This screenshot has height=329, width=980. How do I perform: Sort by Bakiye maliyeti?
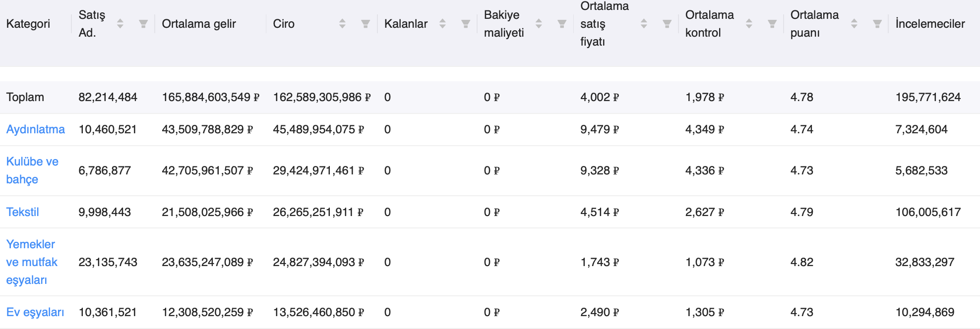pos(539,24)
